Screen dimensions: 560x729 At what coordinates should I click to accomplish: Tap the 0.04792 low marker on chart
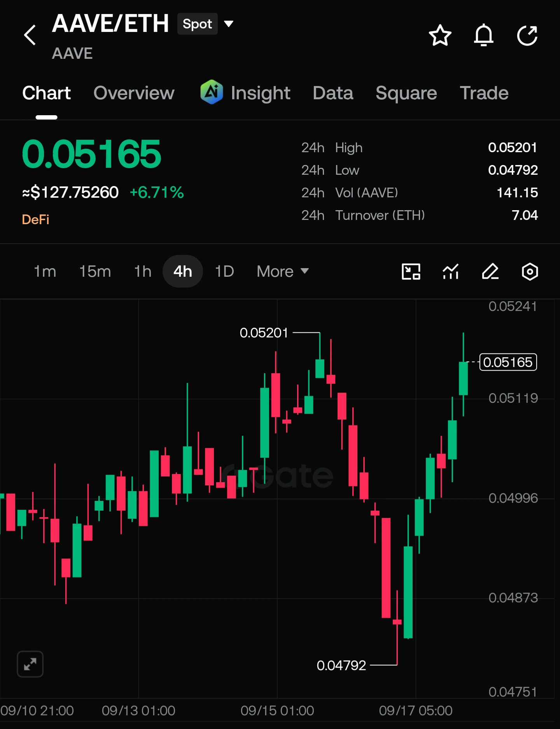[x=341, y=666]
